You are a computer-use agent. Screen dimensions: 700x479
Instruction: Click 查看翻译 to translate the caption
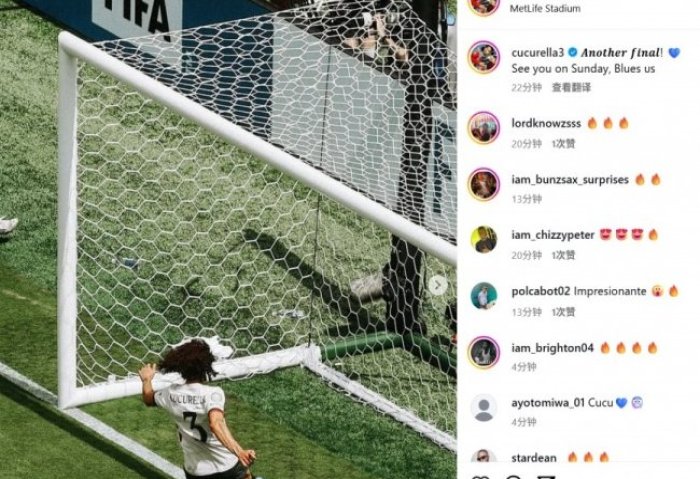point(571,87)
